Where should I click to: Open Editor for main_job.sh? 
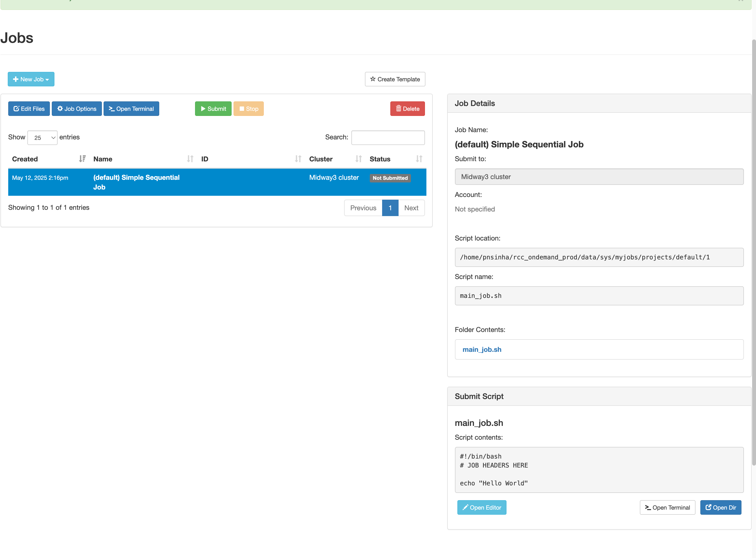tap(482, 507)
